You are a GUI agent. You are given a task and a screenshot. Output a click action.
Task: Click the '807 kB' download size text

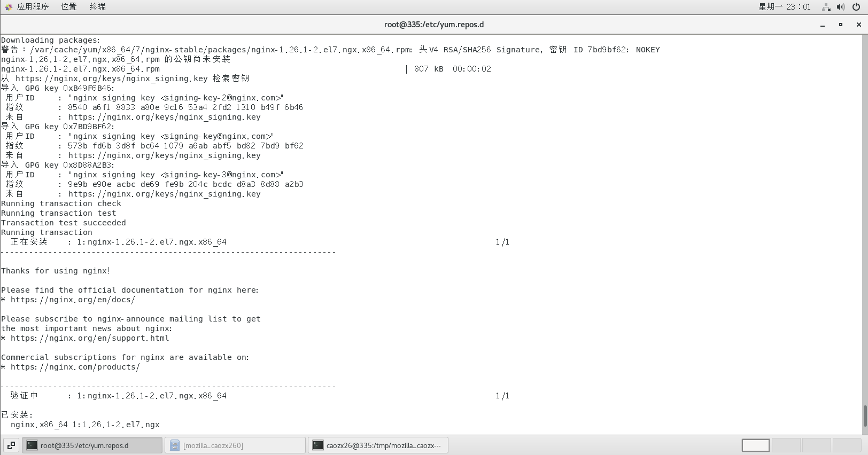click(x=429, y=69)
